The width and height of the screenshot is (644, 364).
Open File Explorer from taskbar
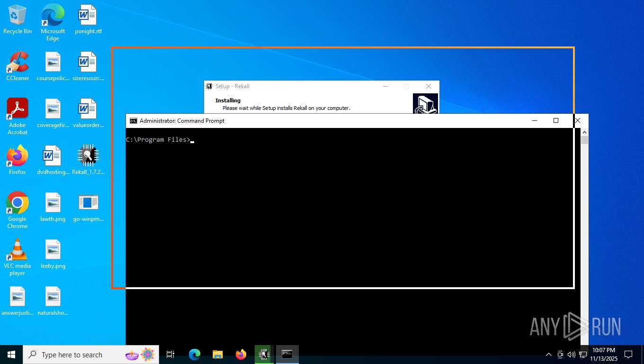pos(217,355)
